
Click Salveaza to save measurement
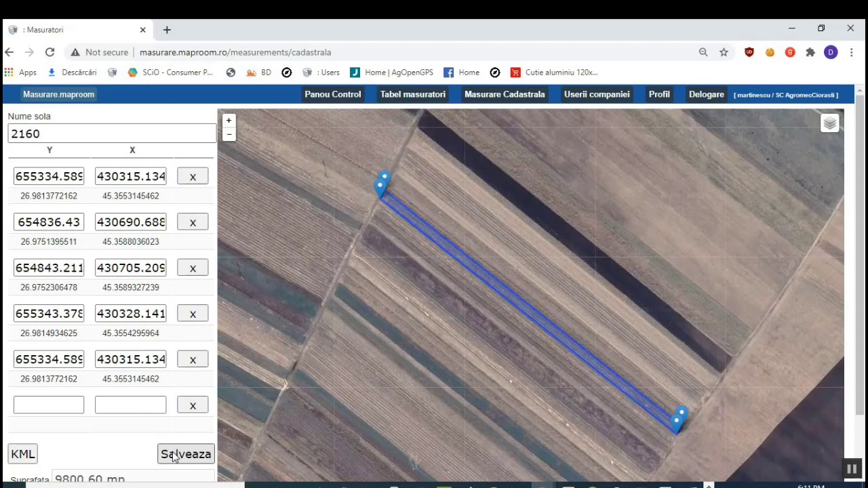(x=186, y=454)
